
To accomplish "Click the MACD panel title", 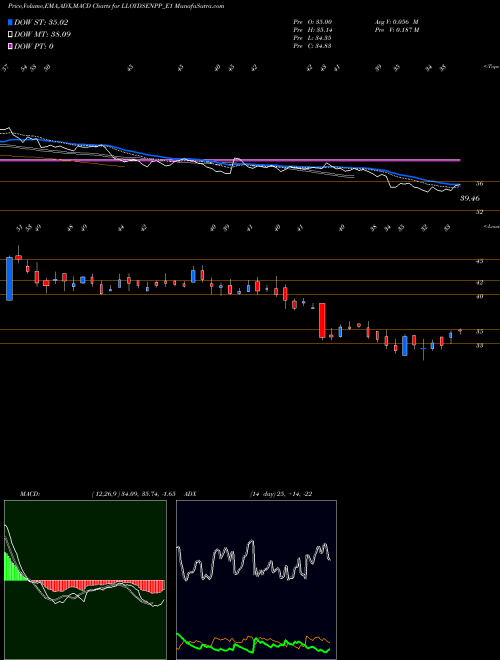I will pos(29,494).
